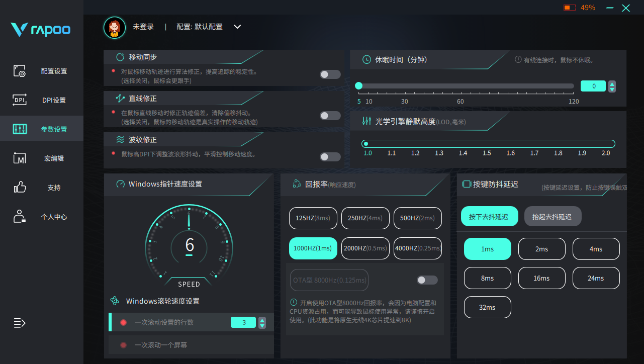
Task: Click the down stepper for scroll line count
Action: 262,325
